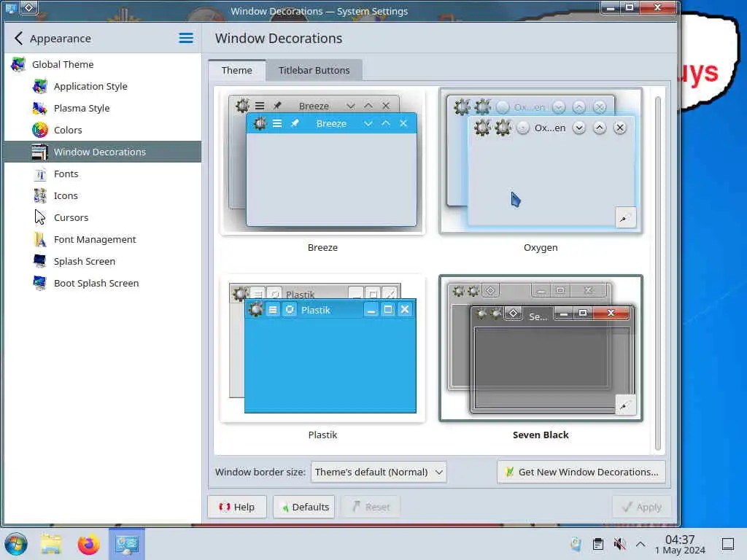The height and width of the screenshot is (560, 747).
Task: Open clipboard tray icon
Action: click(598, 544)
